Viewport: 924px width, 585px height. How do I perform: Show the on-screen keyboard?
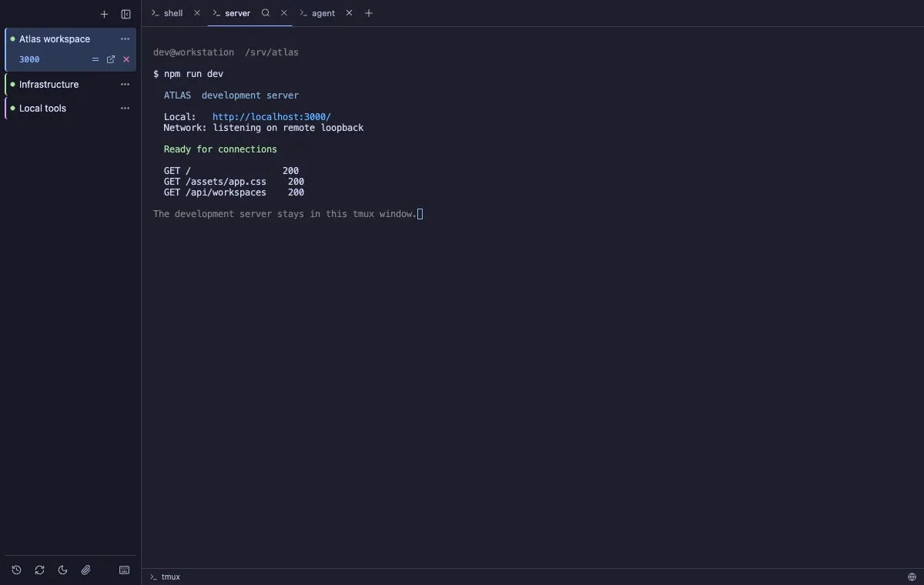[125, 570]
